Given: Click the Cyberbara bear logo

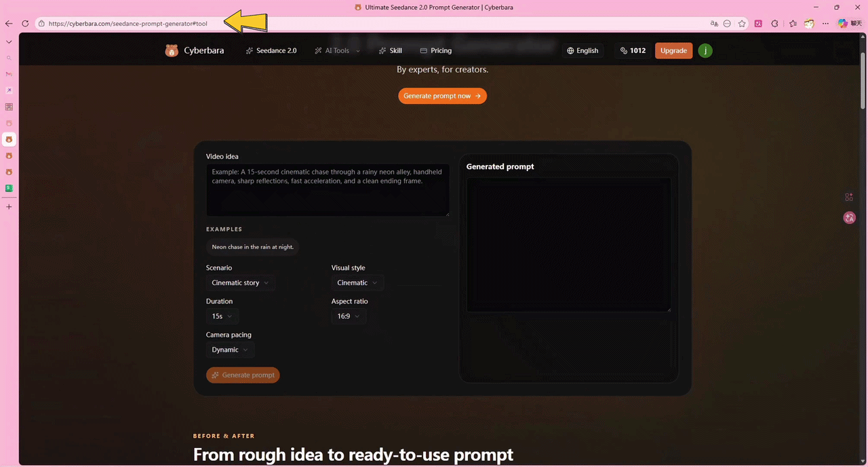Looking at the screenshot, I should tap(172, 50).
